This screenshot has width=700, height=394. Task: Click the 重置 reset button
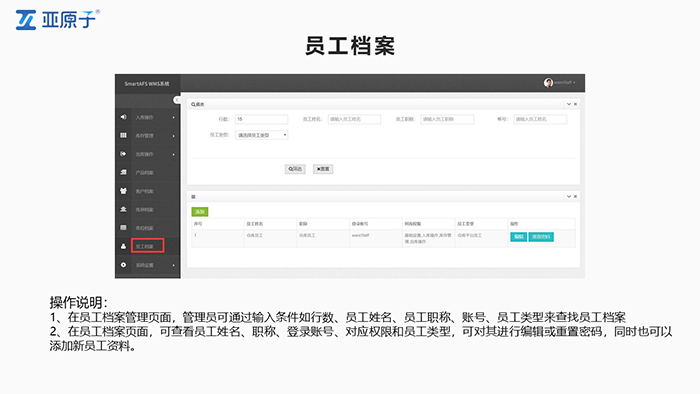pos(323,169)
